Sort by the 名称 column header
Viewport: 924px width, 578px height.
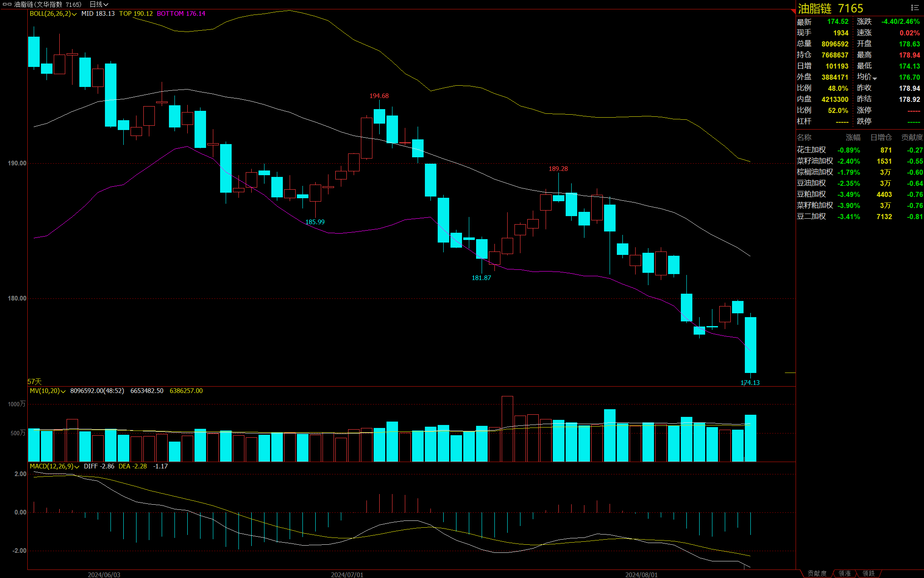click(804, 137)
